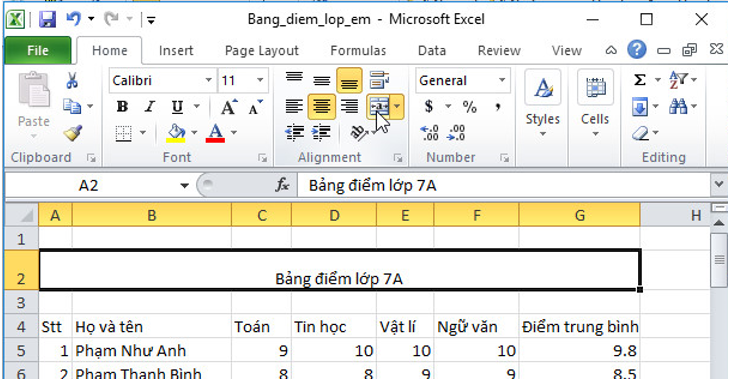Apply Percent style
The image size is (729, 382).
[x=470, y=107]
